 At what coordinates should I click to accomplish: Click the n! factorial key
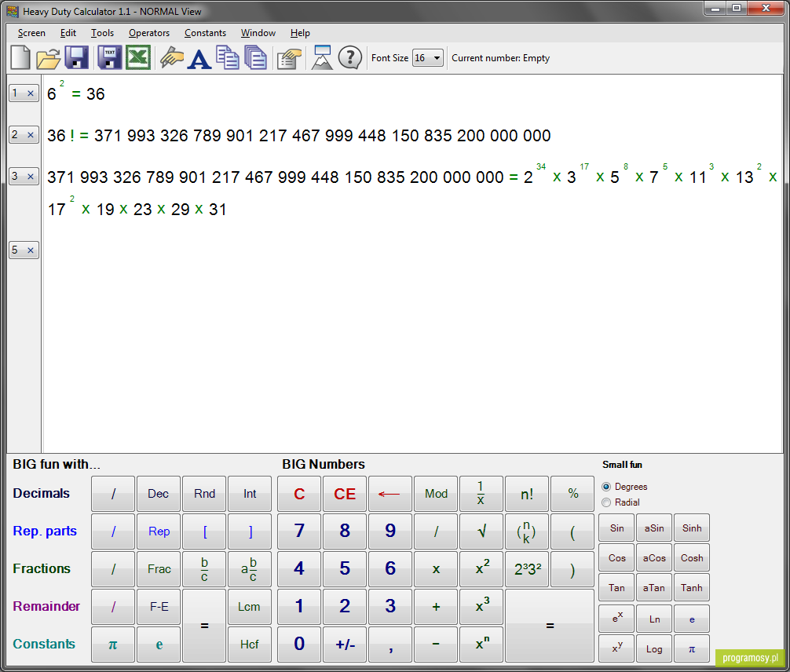tap(526, 494)
